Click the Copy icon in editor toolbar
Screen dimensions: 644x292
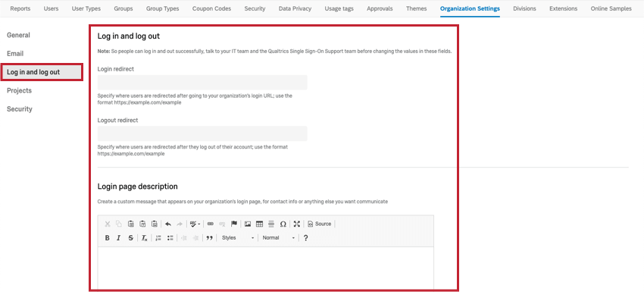point(119,224)
